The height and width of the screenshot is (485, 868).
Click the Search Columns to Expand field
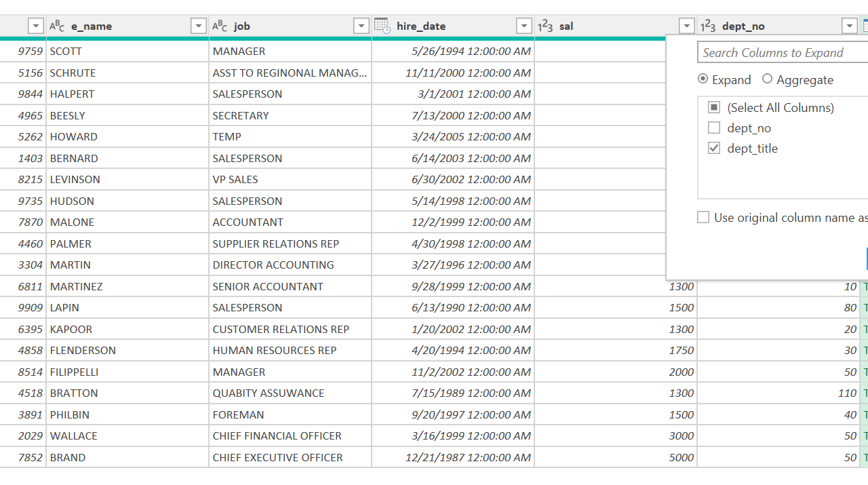[783, 52]
